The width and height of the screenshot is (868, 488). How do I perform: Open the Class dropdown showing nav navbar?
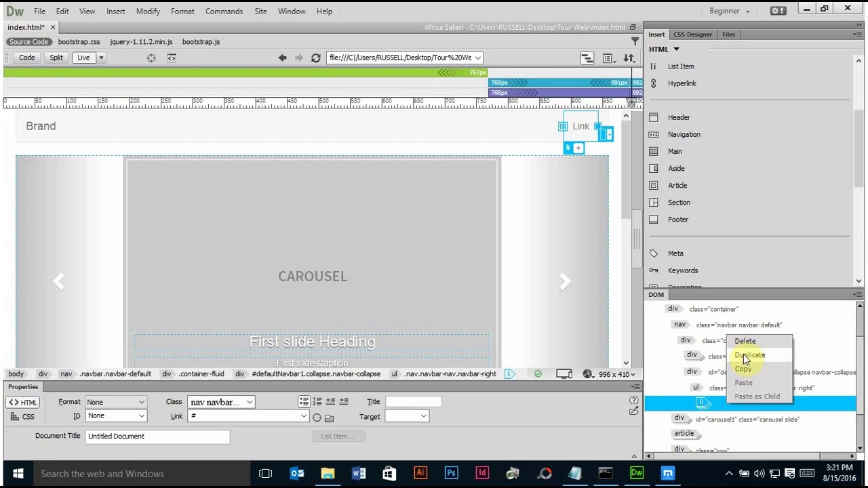point(221,402)
